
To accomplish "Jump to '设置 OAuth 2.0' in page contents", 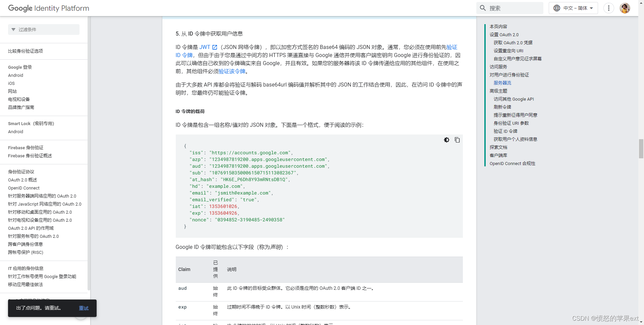I will (x=504, y=35).
